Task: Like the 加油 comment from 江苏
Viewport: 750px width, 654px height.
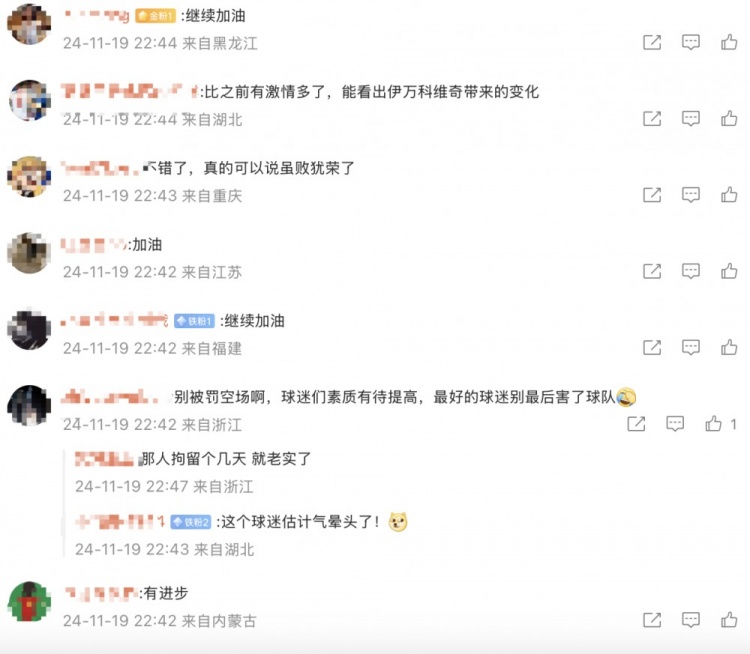Action: click(729, 271)
